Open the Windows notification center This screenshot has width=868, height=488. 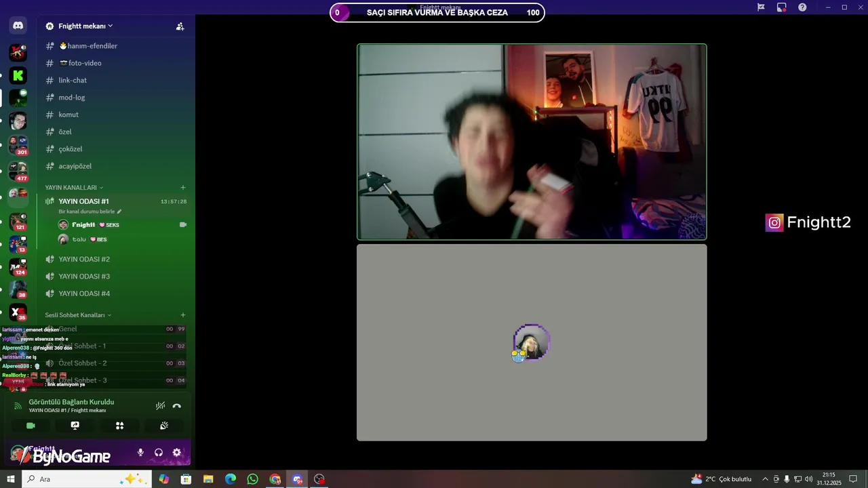(854, 479)
